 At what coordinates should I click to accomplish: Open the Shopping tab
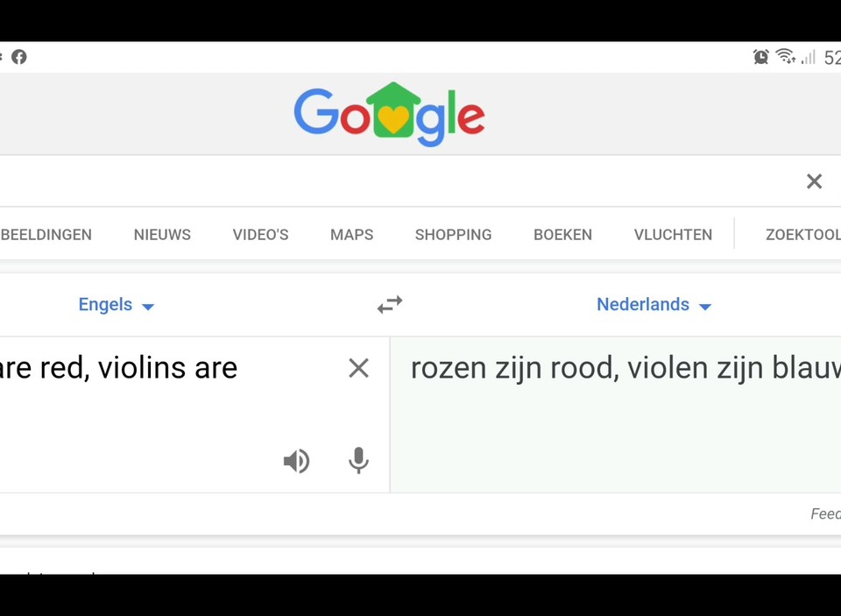[453, 235]
